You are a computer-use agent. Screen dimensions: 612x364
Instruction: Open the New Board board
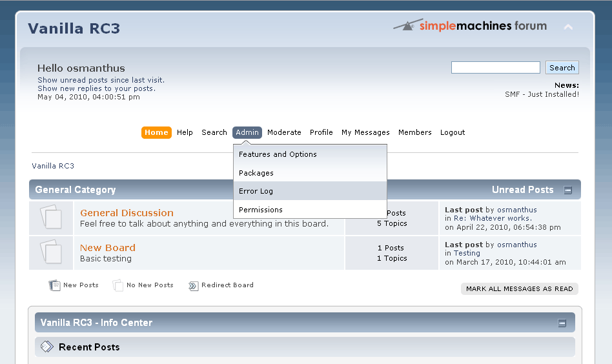point(108,248)
